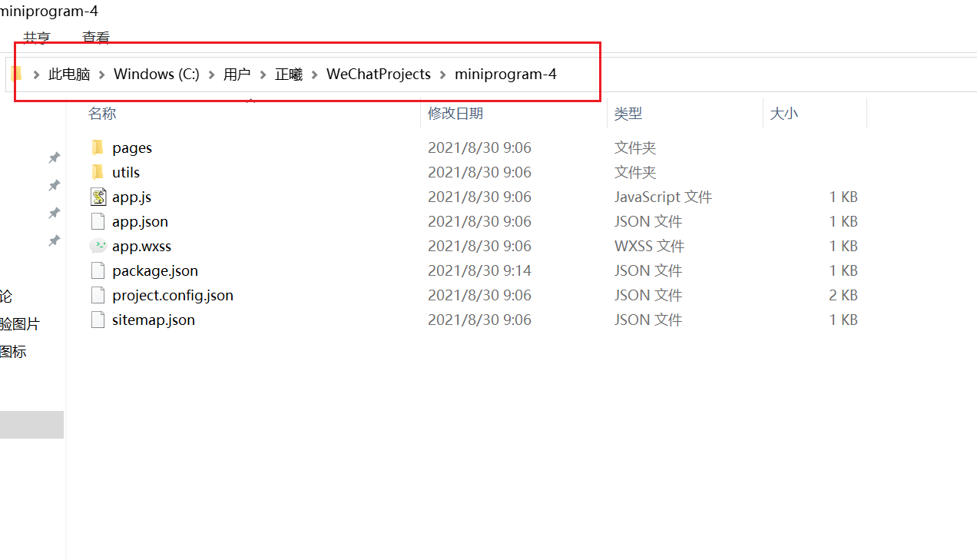This screenshot has width=977, height=560.
Task: Select the app.json file icon
Action: [98, 221]
